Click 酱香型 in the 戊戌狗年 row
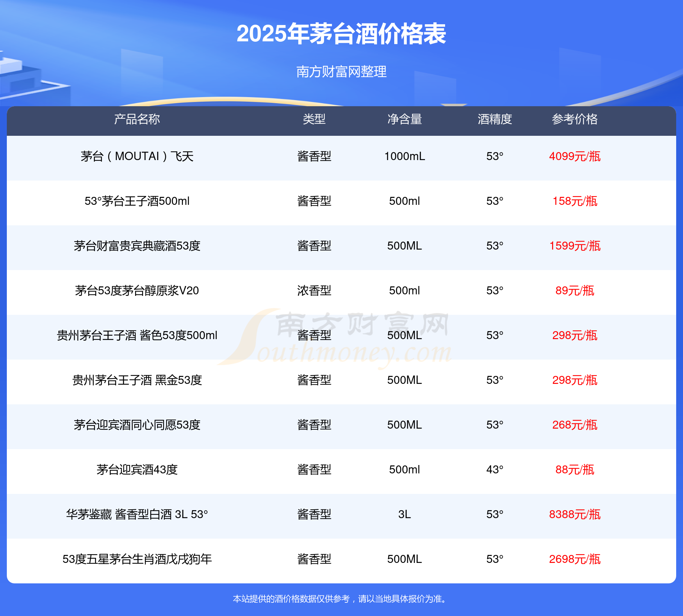 (x=314, y=559)
